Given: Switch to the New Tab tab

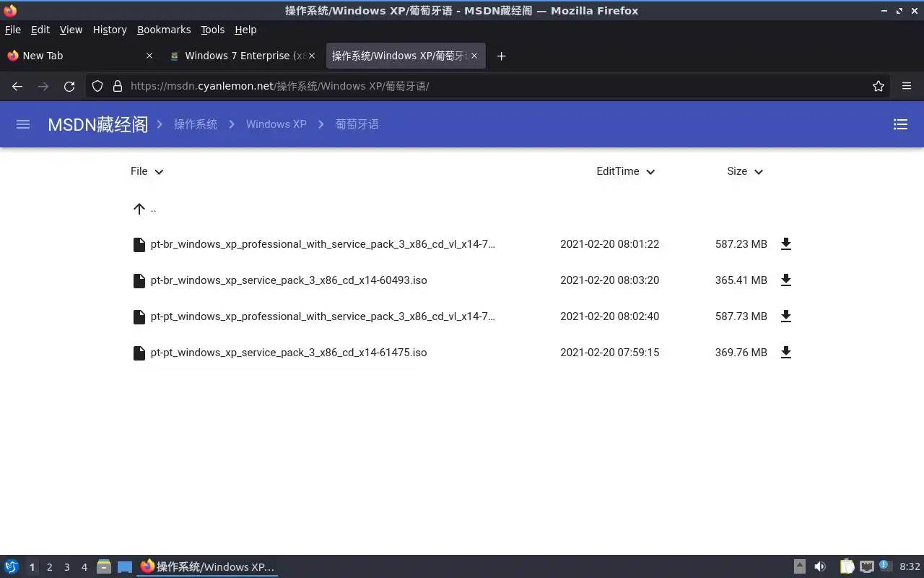Looking at the screenshot, I should coord(79,56).
